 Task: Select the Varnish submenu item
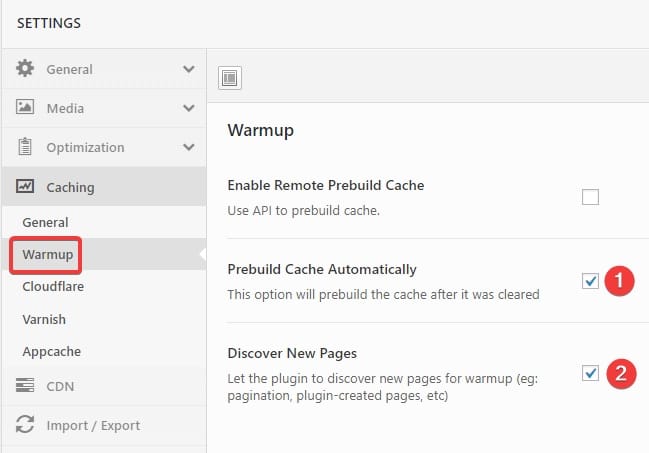(45, 319)
